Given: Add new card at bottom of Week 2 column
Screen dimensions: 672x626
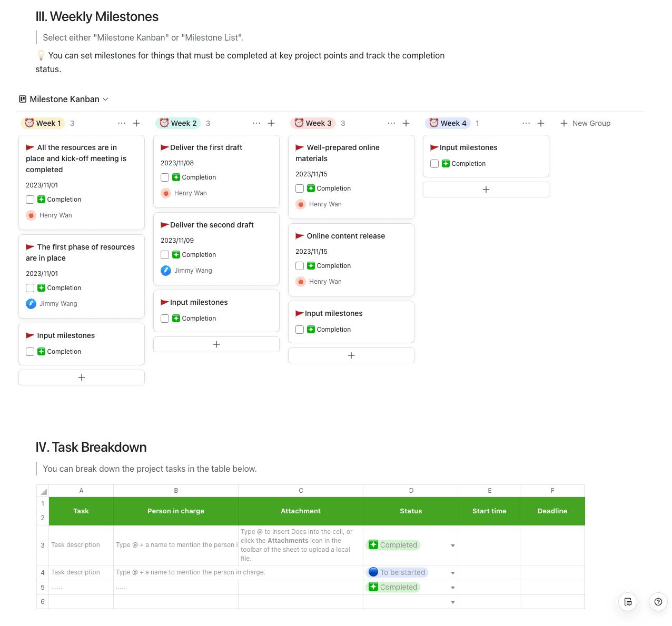Looking at the screenshot, I should 216,344.
